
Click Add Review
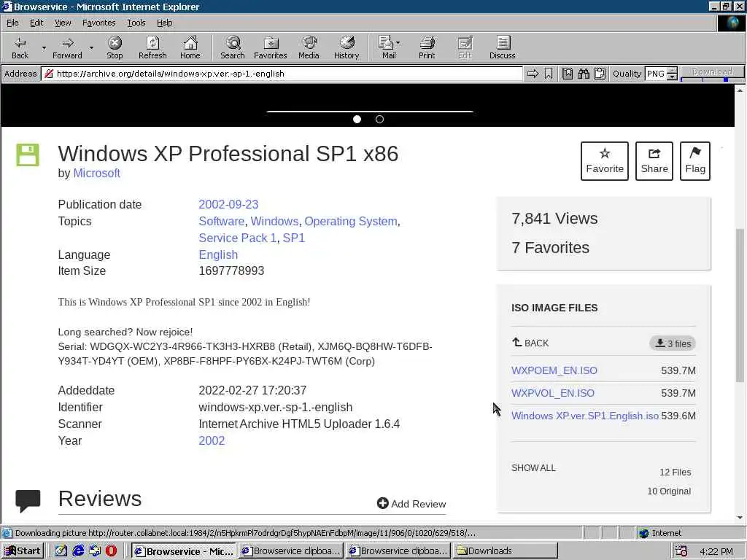click(x=411, y=503)
